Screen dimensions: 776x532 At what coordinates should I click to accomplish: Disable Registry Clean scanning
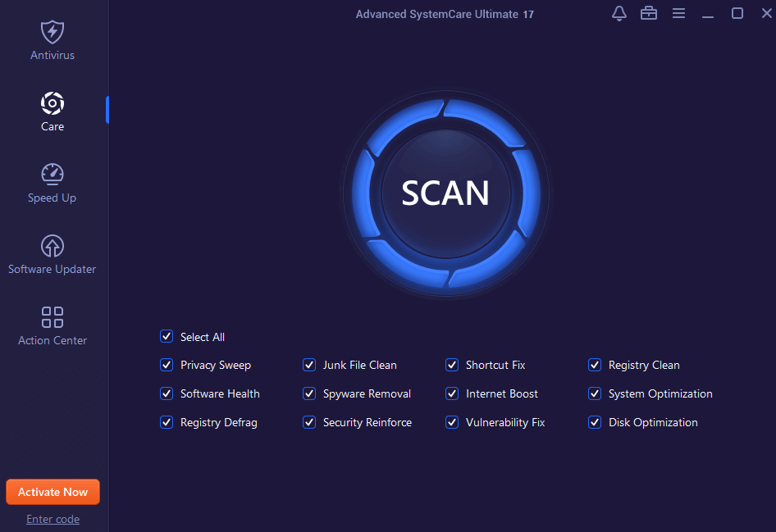tap(594, 365)
